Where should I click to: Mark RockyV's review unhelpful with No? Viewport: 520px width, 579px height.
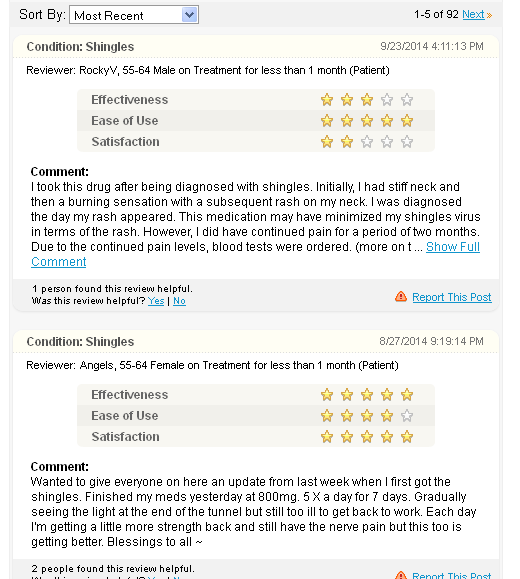tap(179, 301)
